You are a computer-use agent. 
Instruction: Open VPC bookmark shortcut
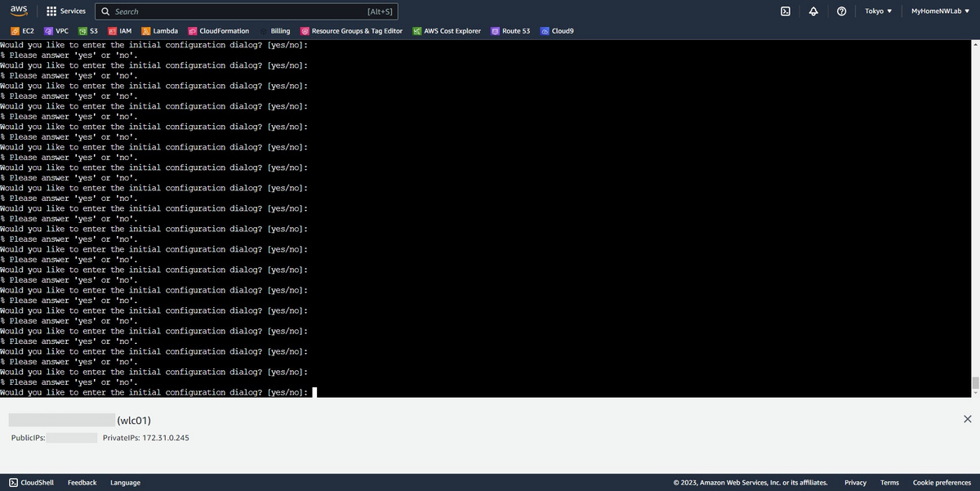[56, 31]
